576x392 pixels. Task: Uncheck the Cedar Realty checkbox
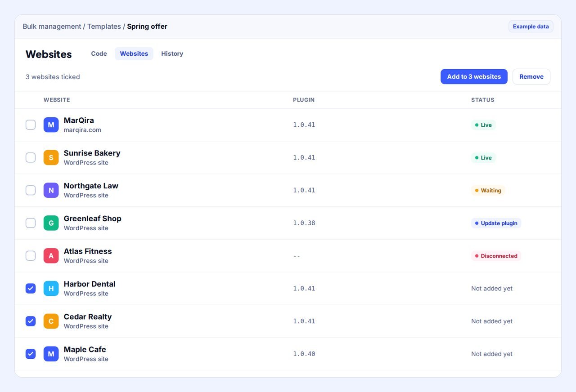point(31,321)
